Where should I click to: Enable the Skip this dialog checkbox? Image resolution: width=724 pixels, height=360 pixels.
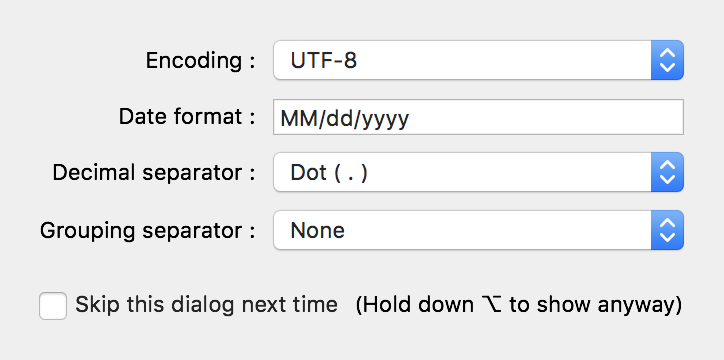(x=53, y=306)
